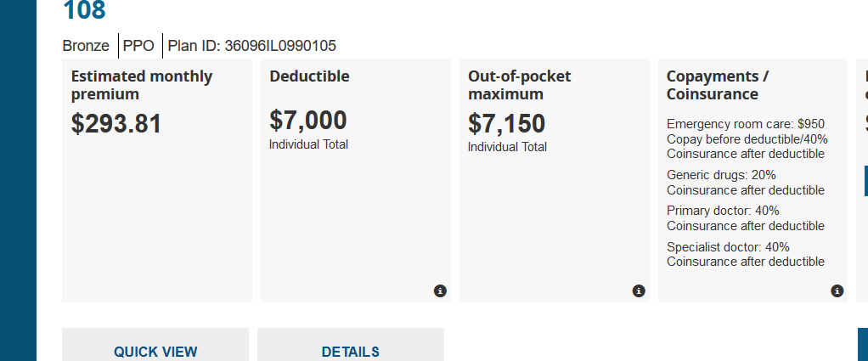Click the Deductible card heading
Viewport: 868px width, 361px height.
click(x=309, y=76)
